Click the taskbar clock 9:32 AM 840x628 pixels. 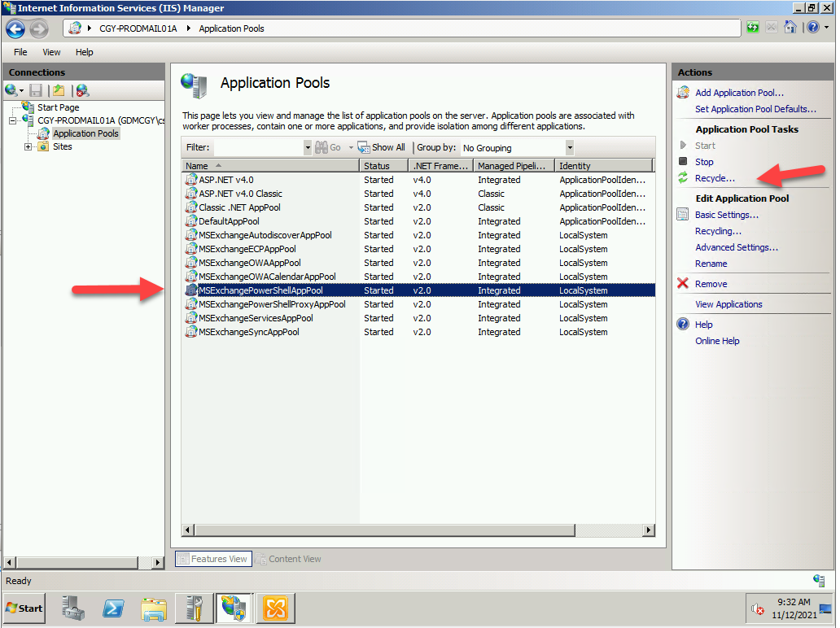click(x=794, y=602)
